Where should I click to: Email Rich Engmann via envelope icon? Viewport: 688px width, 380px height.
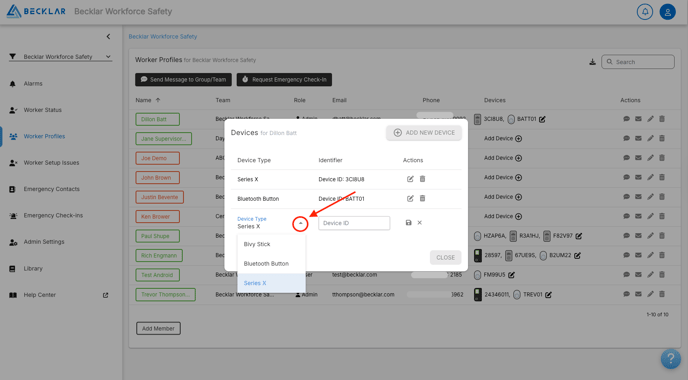point(638,255)
